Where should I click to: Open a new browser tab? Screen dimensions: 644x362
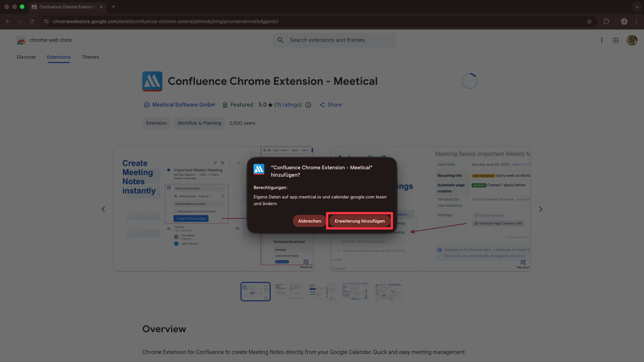tap(113, 7)
